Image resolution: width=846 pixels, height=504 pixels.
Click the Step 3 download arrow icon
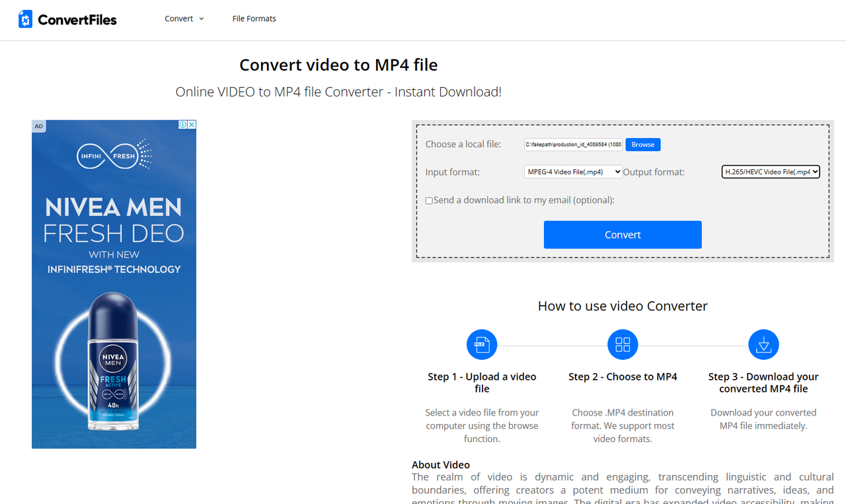tap(763, 344)
